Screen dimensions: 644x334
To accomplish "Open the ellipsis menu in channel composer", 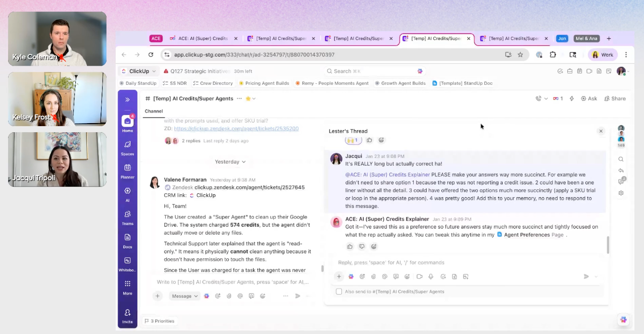I will [x=286, y=296].
